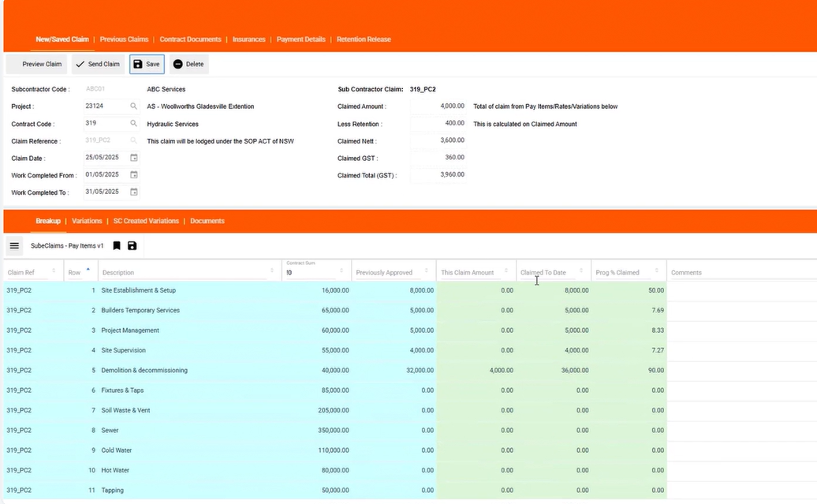
Task: Delete the claim with the Delete button
Action: pos(187,64)
